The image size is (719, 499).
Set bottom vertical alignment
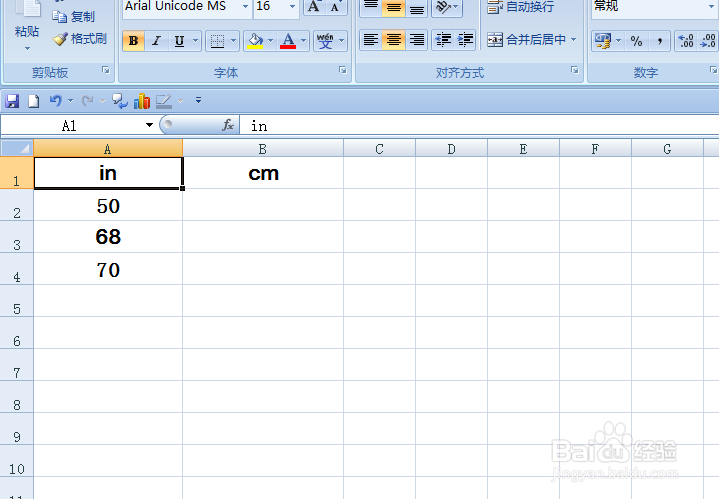pyautogui.click(x=416, y=6)
